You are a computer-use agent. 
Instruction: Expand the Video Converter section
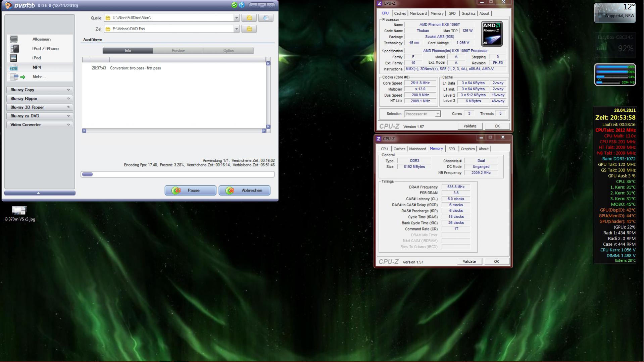40,125
